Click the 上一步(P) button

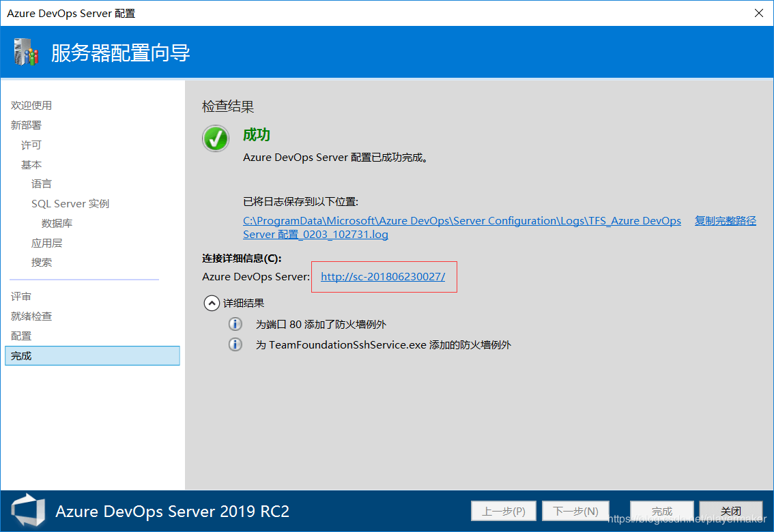click(x=504, y=511)
